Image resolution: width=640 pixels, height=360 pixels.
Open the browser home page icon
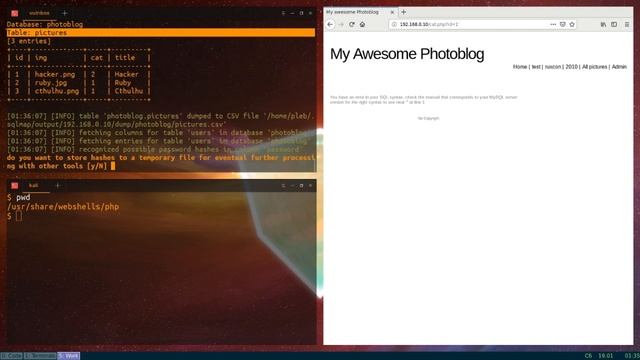click(x=362, y=24)
